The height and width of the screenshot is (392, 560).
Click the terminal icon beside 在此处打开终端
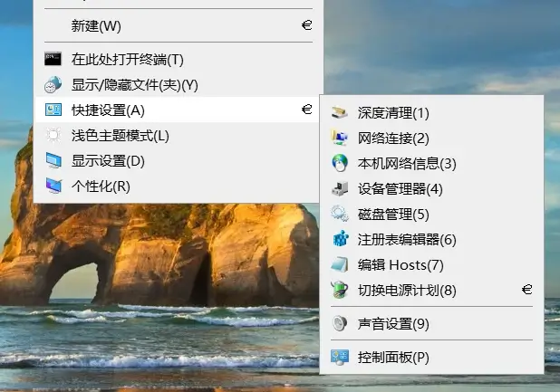(53, 59)
